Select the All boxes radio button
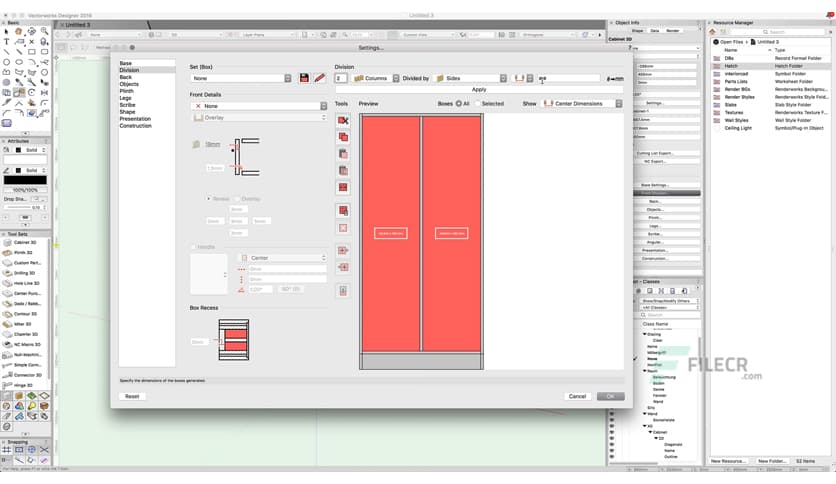The image size is (836, 484). pyautogui.click(x=459, y=103)
